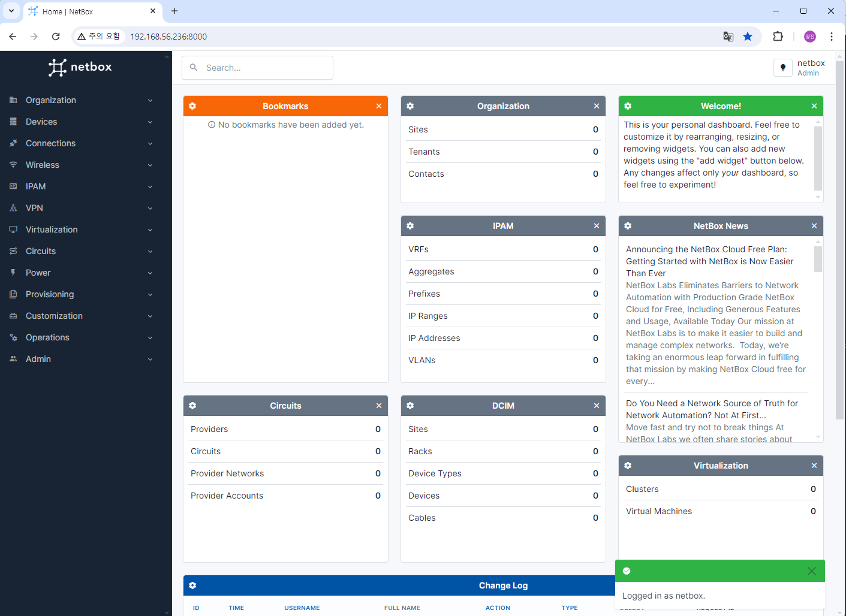Image resolution: width=846 pixels, height=616 pixels.
Task: Close the Virtualization widget
Action: (814, 466)
